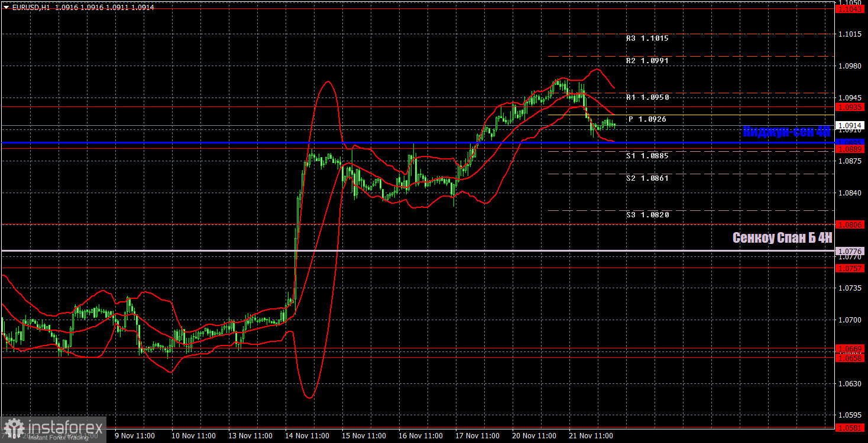Open the chart menu arrow beside EURUSD,H1

pyautogui.click(x=6, y=8)
